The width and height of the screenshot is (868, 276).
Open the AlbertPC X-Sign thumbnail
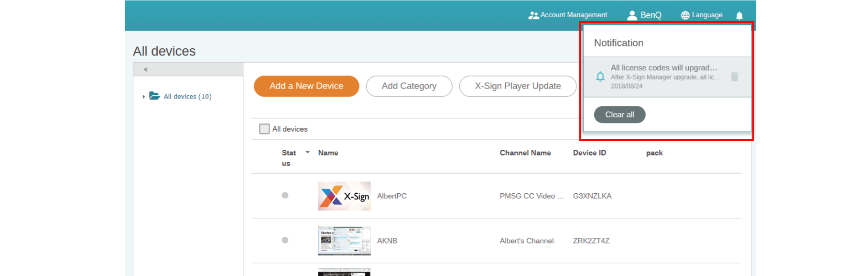344,196
